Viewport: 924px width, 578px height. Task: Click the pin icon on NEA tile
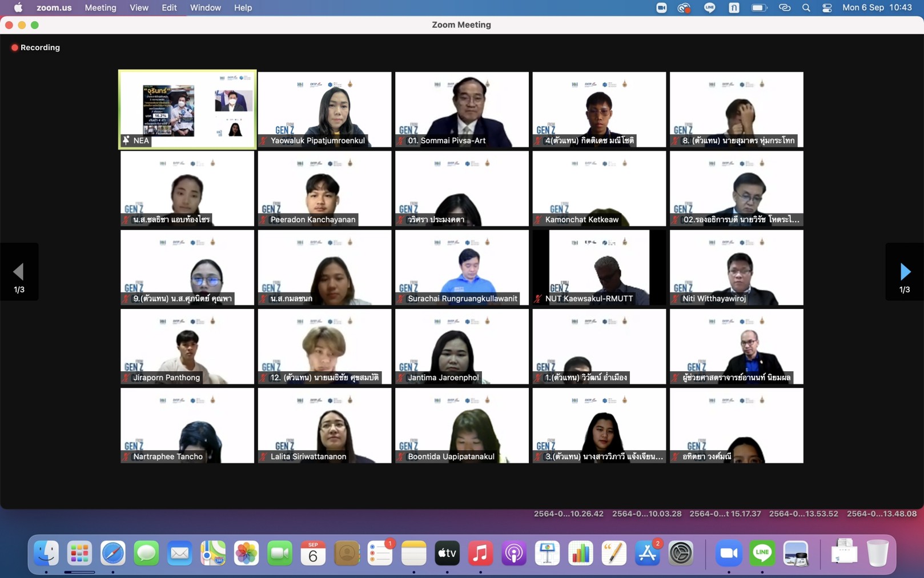tap(126, 140)
